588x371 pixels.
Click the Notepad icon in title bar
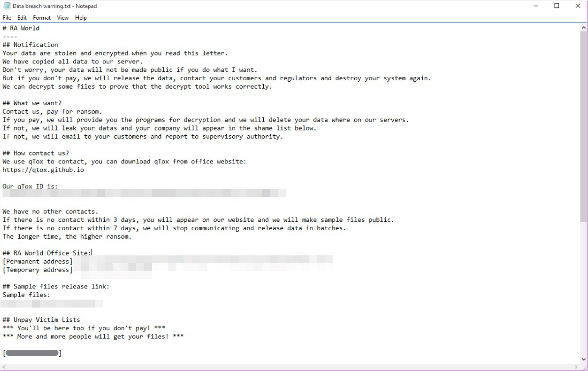pyautogui.click(x=7, y=6)
